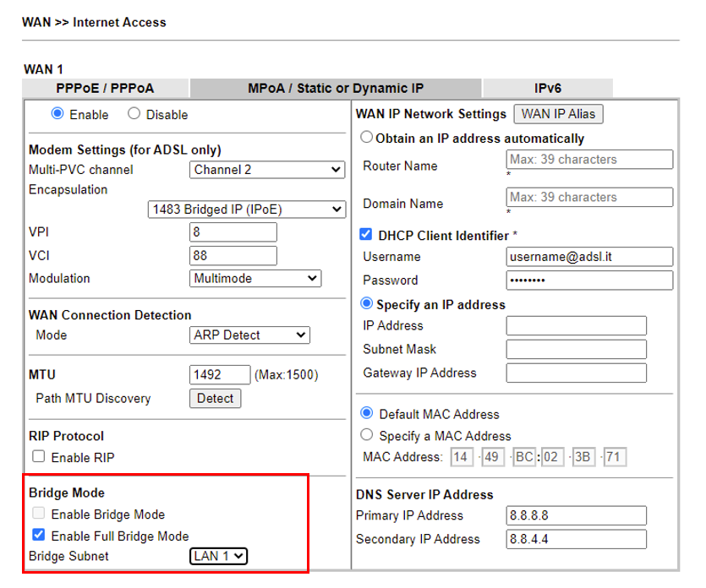Select the Enable radio button
706x588 pixels.
click(57, 113)
